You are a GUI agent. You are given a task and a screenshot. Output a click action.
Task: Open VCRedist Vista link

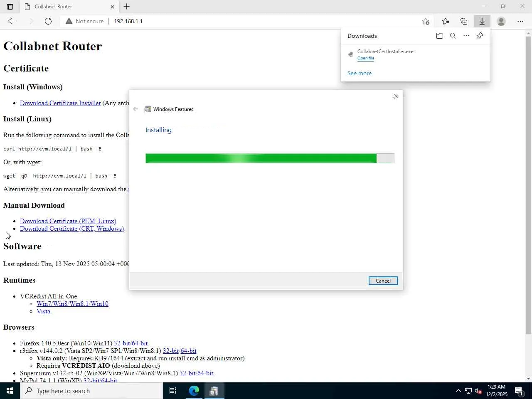coord(43,311)
